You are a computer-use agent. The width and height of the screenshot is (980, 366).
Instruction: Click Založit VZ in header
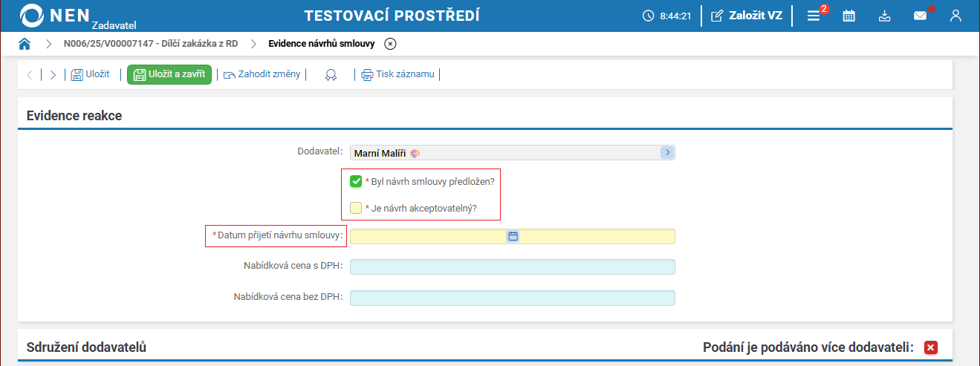pos(747,16)
